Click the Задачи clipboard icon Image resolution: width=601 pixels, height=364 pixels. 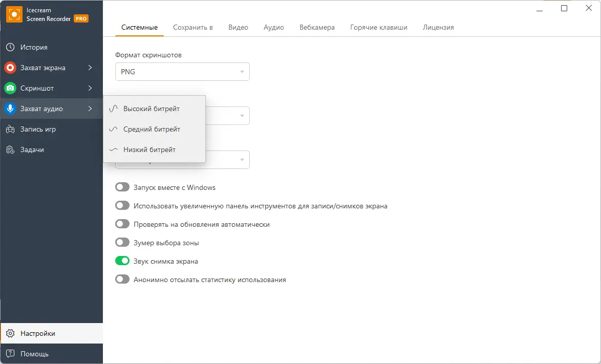tap(10, 149)
